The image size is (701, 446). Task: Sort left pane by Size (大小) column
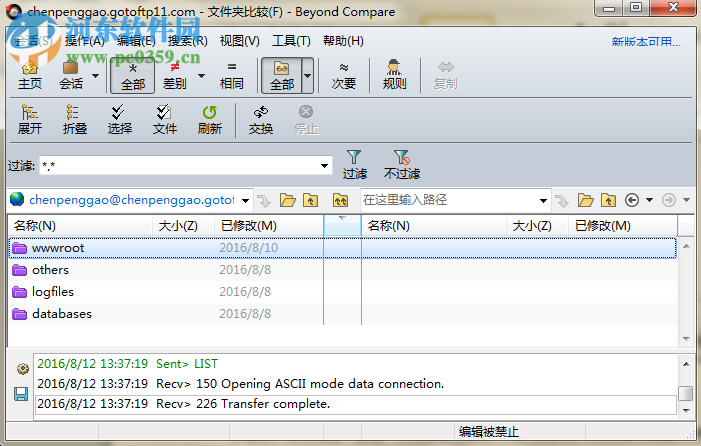coord(184,226)
